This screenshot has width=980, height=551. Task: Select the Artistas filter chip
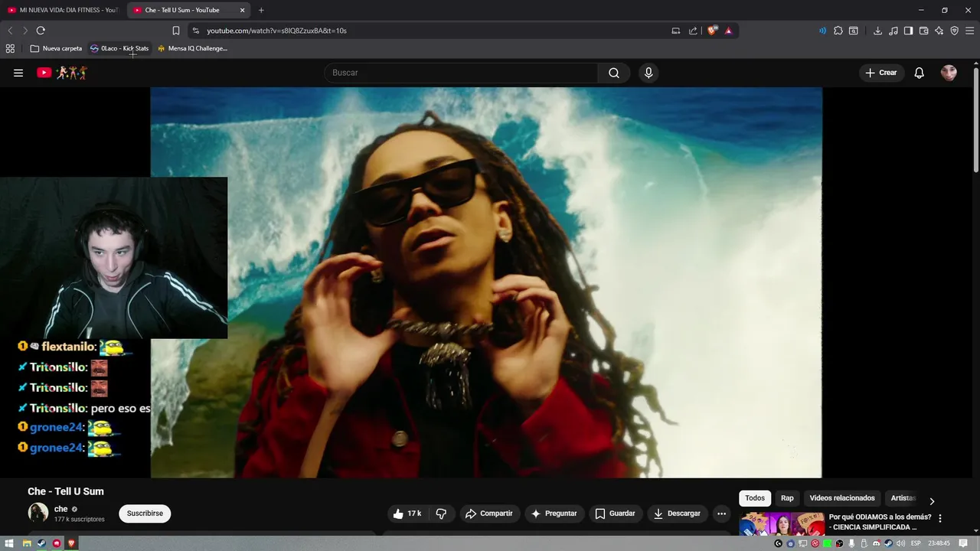tap(903, 498)
